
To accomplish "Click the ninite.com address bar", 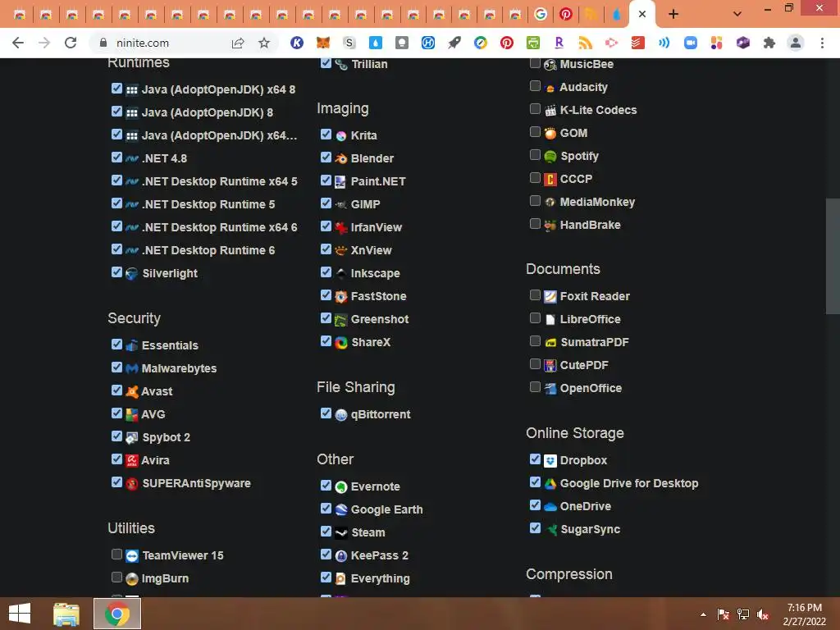I will coord(143,43).
